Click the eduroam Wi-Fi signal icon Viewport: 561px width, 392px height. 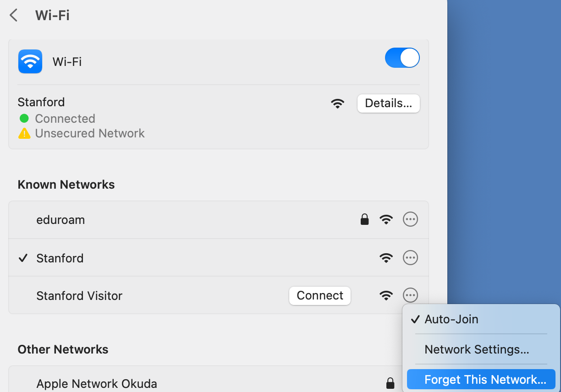click(386, 220)
